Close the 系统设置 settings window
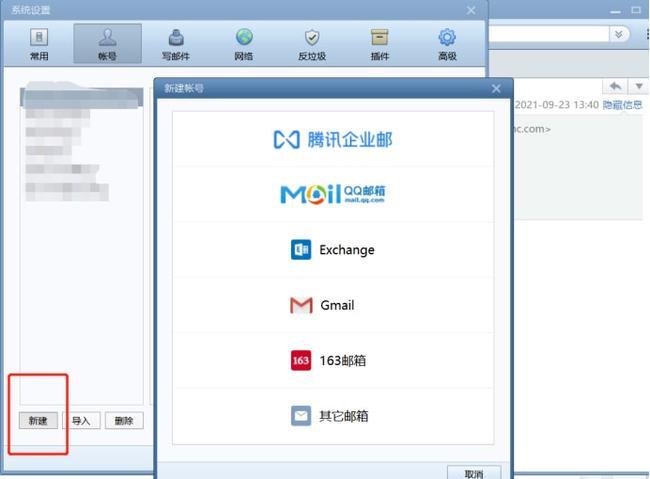The image size is (650, 479). click(471, 10)
